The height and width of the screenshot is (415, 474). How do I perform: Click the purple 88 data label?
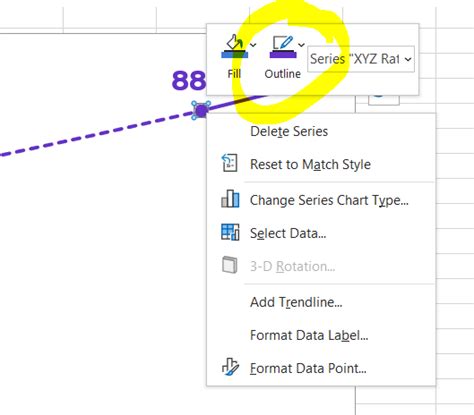(x=189, y=80)
